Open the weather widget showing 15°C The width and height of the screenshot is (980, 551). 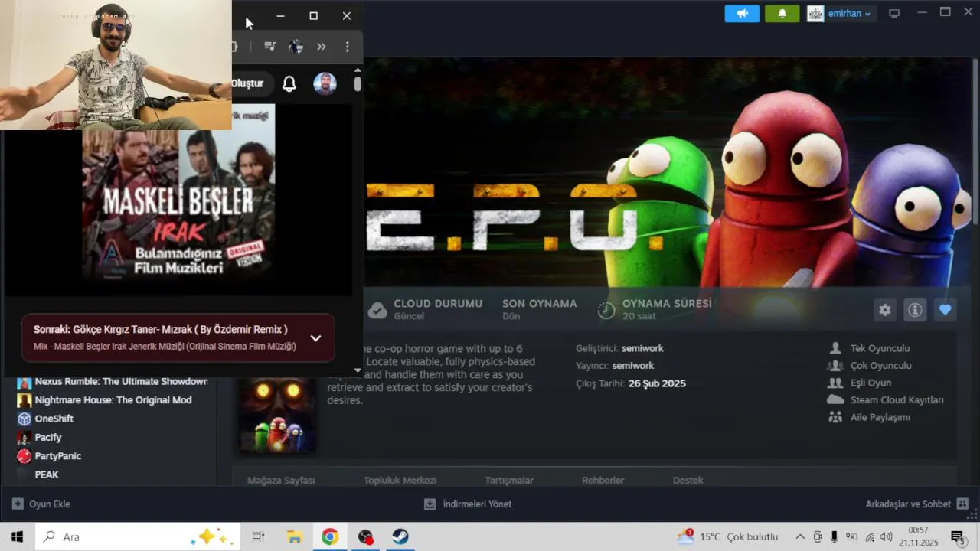coord(727,536)
